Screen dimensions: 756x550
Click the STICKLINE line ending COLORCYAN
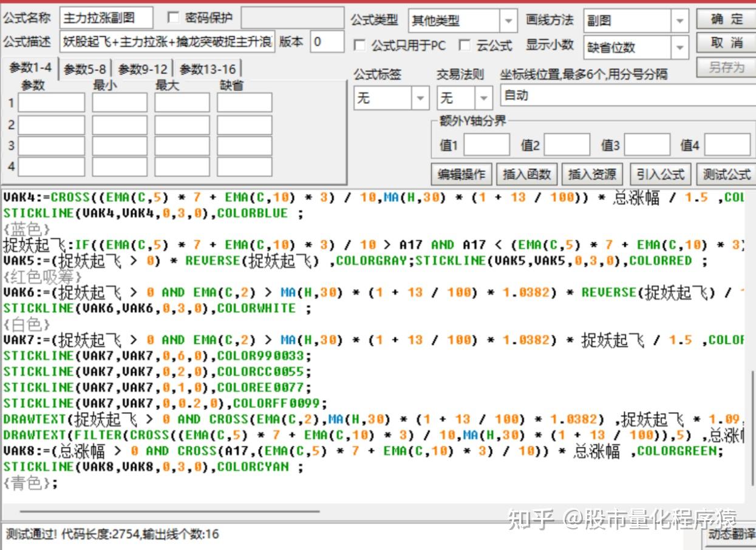pyautogui.click(x=153, y=467)
